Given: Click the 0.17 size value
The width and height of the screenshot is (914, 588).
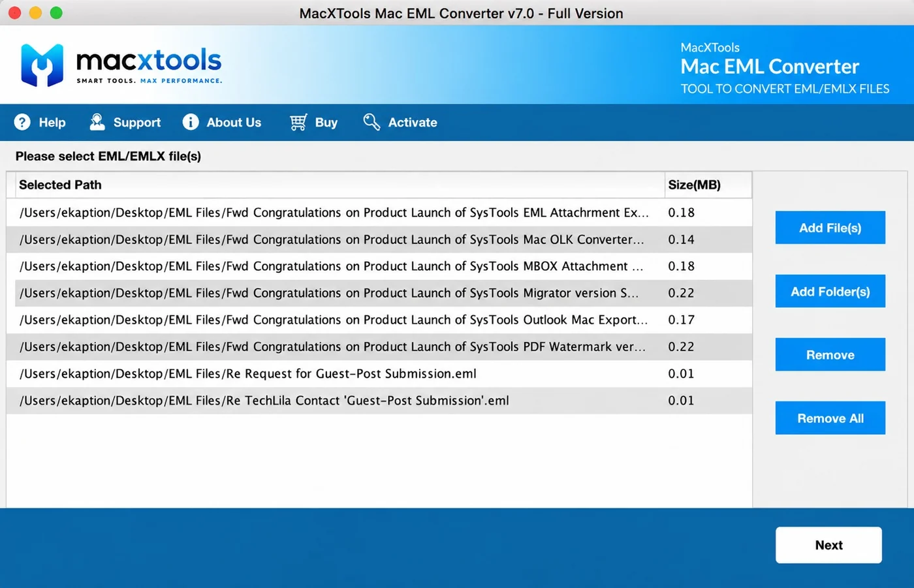Looking at the screenshot, I should [681, 320].
